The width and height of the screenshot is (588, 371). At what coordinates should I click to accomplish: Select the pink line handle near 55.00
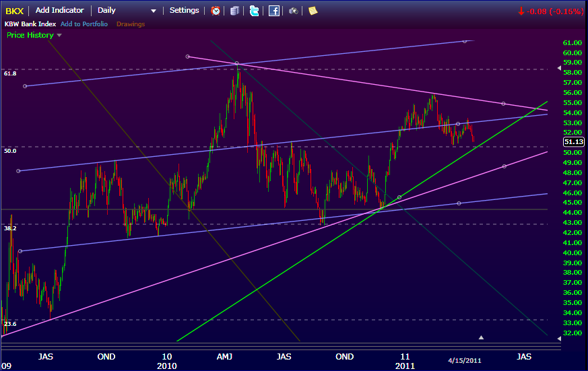tap(503, 104)
